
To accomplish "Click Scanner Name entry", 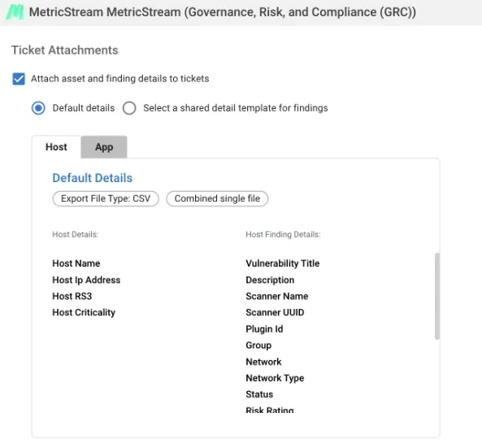I will pyautogui.click(x=277, y=296).
